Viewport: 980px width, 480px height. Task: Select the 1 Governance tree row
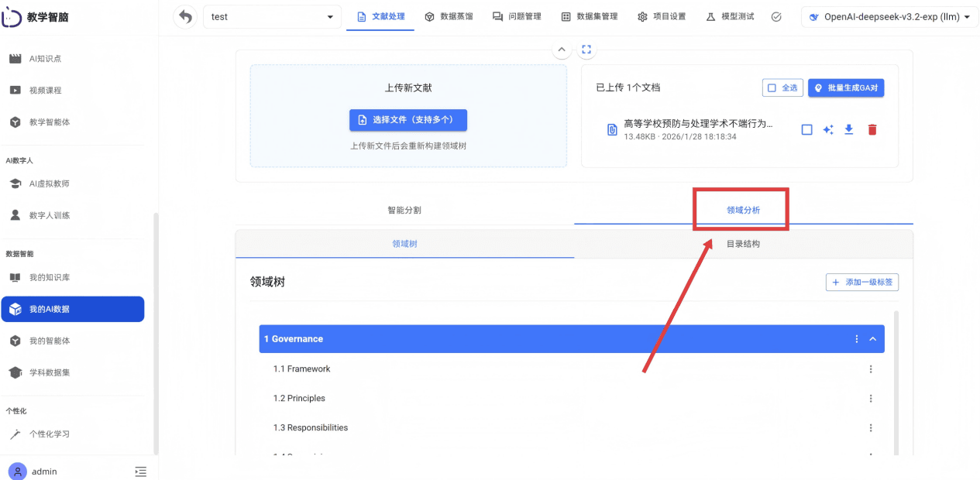coord(572,339)
